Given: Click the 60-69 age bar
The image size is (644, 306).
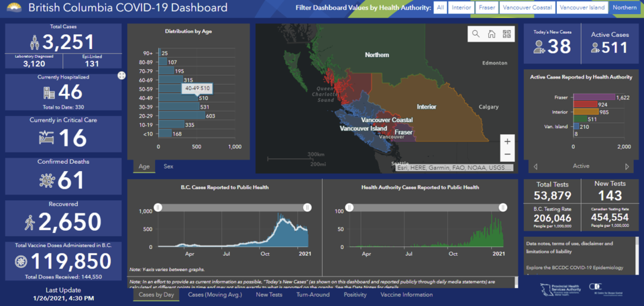Looking at the screenshot, I should point(171,80).
